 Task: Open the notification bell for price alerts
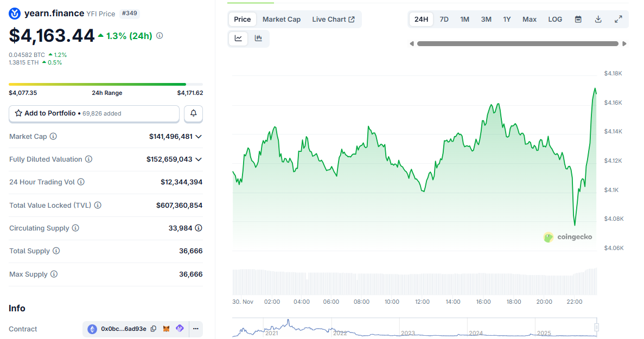pos(193,113)
